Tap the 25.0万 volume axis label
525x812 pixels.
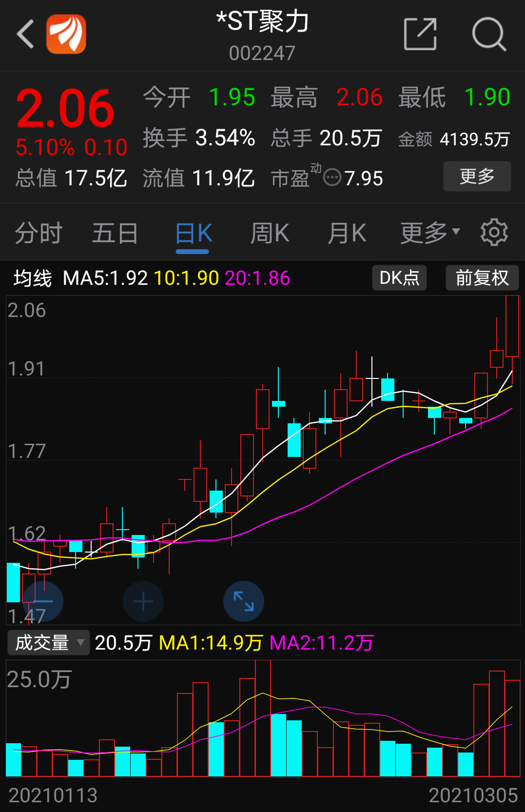[39, 679]
